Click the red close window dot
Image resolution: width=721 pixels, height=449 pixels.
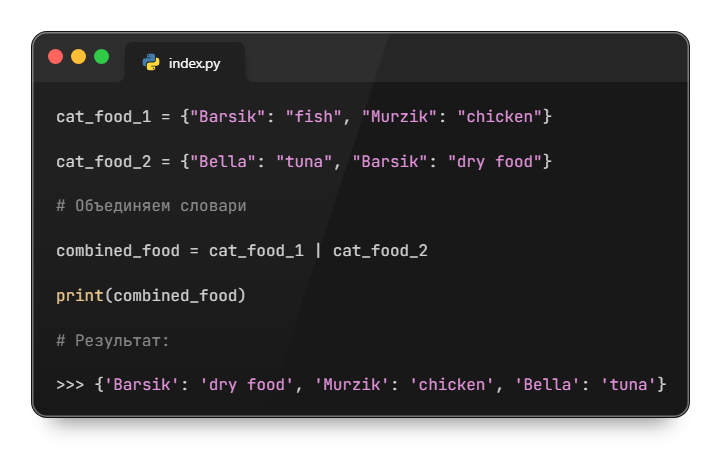[56, 57]
